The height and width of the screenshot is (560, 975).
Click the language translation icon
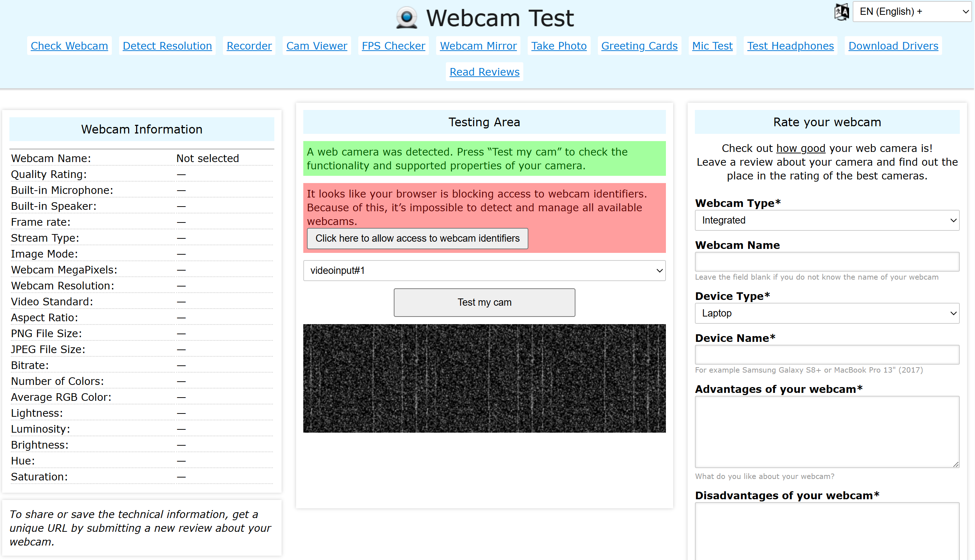(841, 12)
